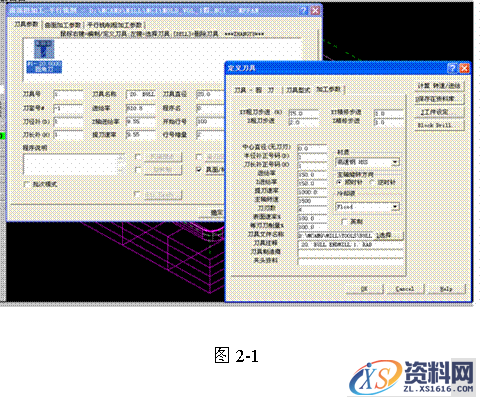Toggle the 批次模式 checkbox

tap(27, 184)
